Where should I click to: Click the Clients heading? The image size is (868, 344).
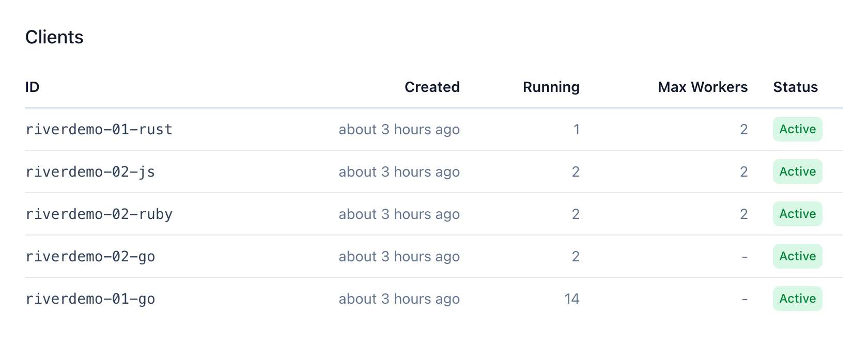coord(54,37)
